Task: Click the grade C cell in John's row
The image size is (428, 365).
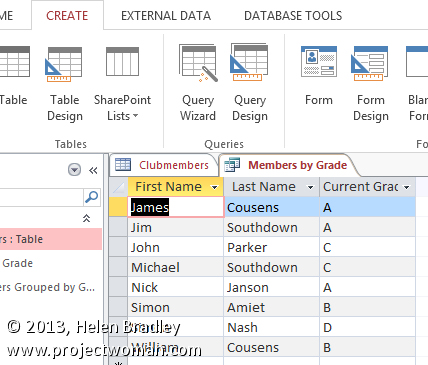Action: (368, 247)
